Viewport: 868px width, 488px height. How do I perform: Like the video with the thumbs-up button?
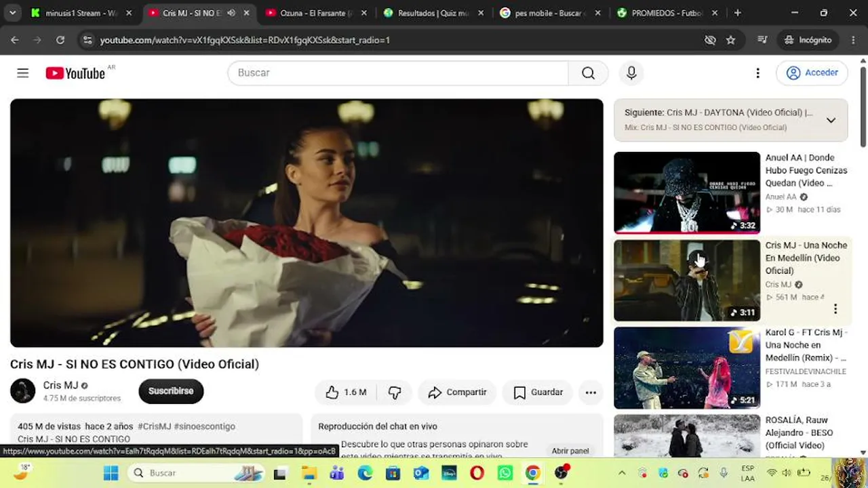click(346, 392)
